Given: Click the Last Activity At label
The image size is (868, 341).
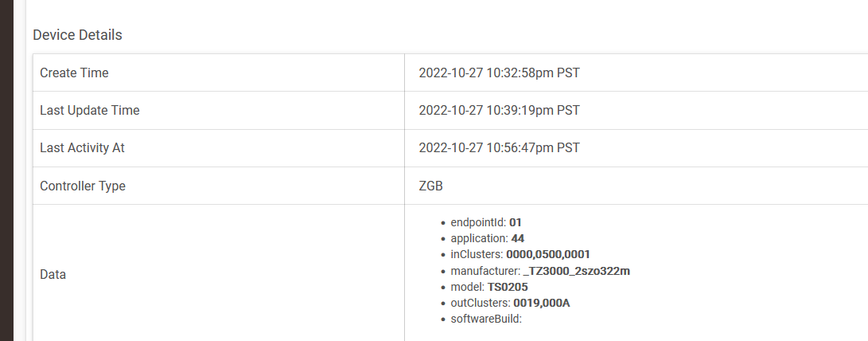Looking at the screenshot, I should pyautogui.click(x=82, y=148).
